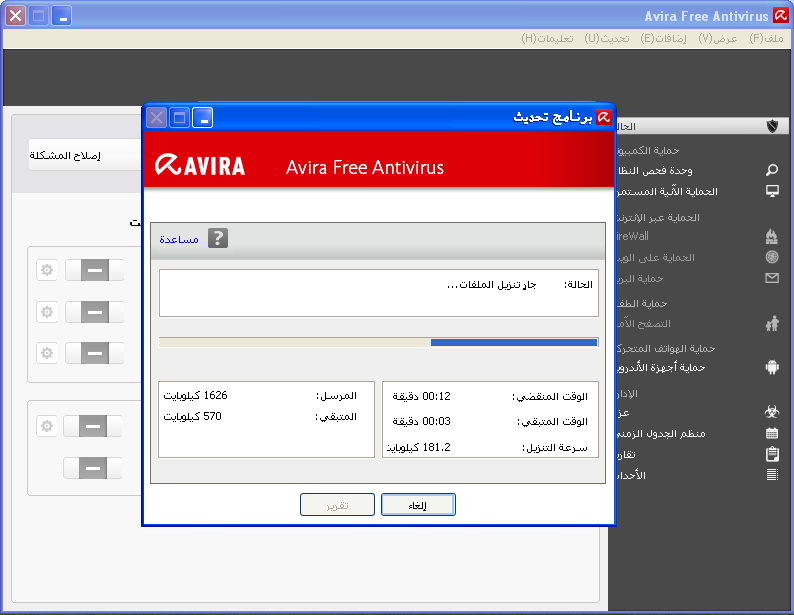Click the إلغاء cancel button
The height and width of the screenshot is (615, 794).
point(418,505)
